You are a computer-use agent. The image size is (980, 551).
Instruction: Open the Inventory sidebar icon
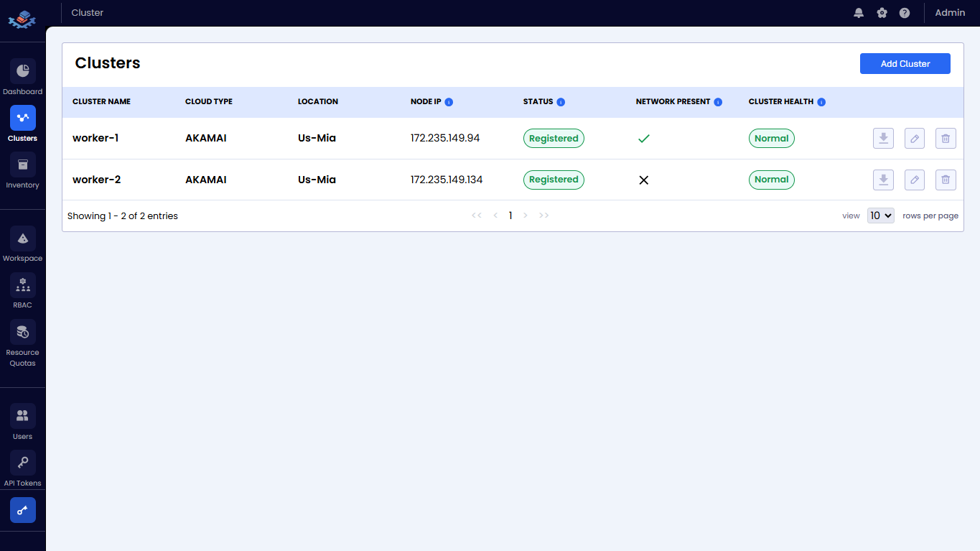23,165
